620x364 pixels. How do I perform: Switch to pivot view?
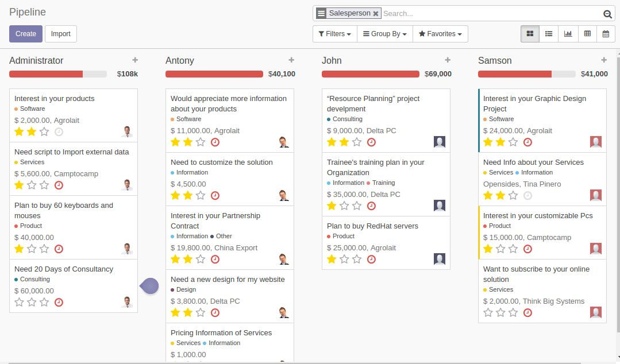tap(587, 33)
